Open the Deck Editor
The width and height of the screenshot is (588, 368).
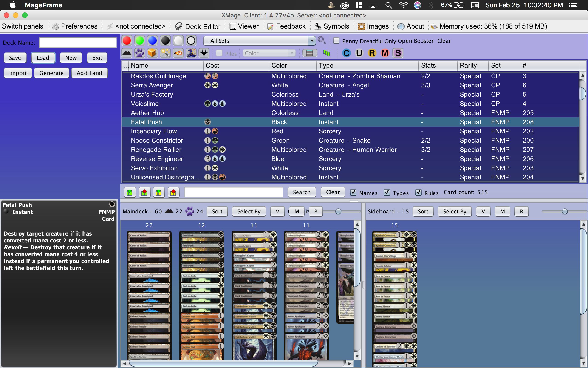pos(198,26)
